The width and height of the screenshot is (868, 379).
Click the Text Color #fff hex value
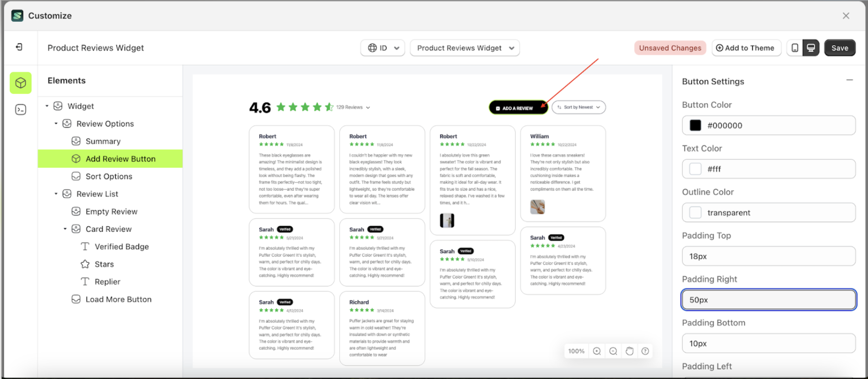(x=714, y=169)
